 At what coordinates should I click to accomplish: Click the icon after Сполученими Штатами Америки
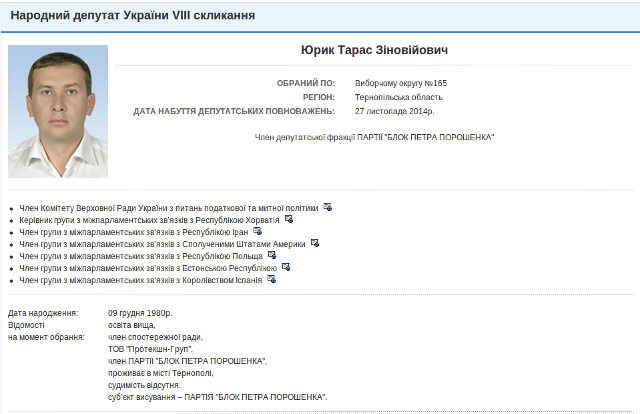(x=315, y=243)
